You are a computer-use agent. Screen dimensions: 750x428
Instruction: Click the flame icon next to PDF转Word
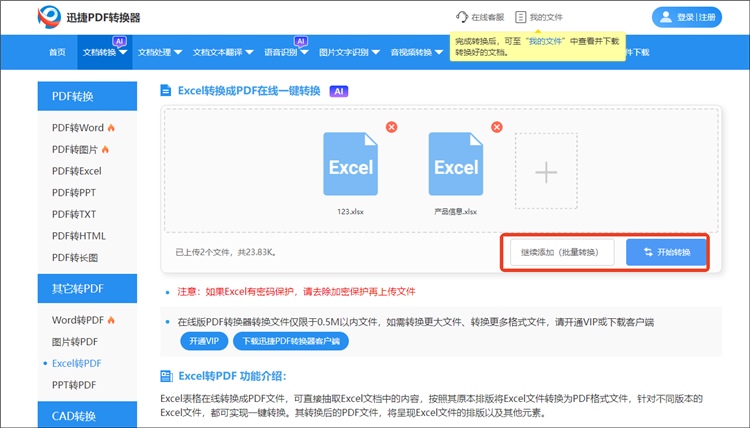point(111,128)
